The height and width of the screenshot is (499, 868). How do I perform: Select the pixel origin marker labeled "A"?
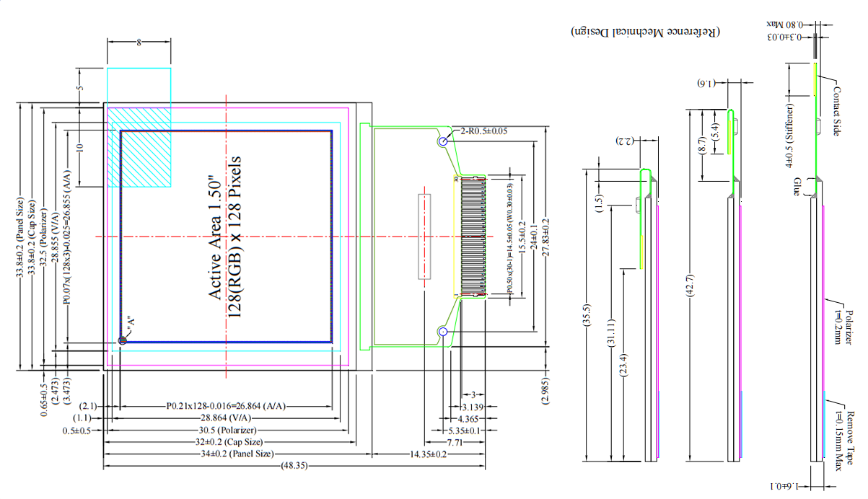pyautogui.click(x=122, y=340)
